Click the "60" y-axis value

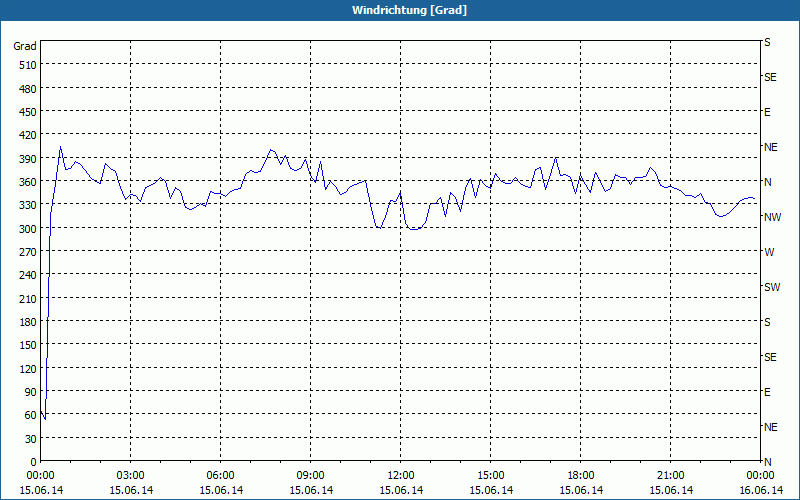tap(31, 415)
